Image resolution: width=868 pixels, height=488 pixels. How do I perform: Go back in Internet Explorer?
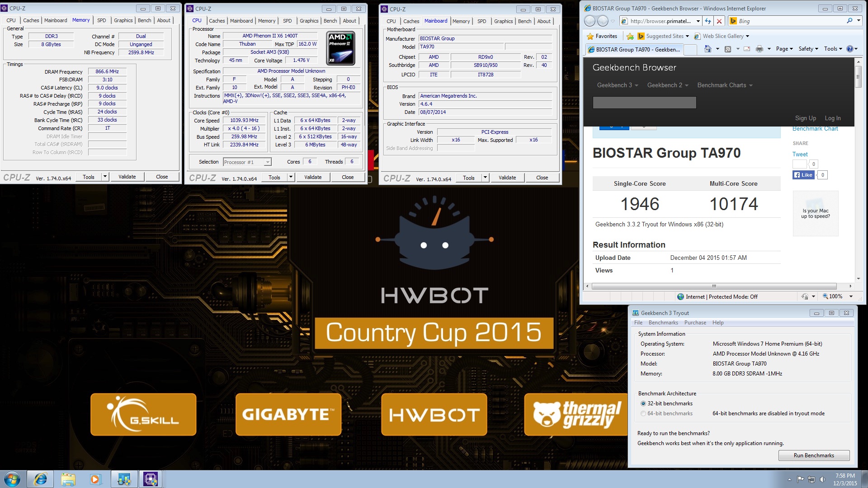pos(590,21)
